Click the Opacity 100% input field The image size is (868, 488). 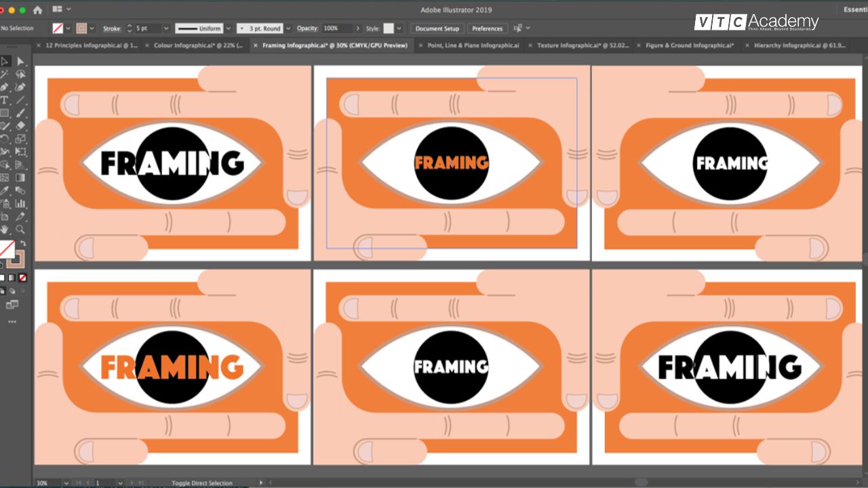(337, 28)
